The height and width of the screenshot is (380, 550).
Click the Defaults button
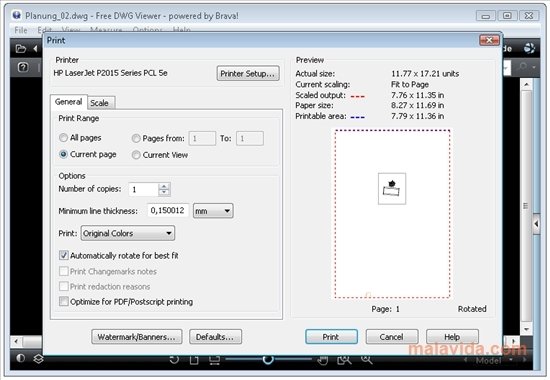(215, 337)
